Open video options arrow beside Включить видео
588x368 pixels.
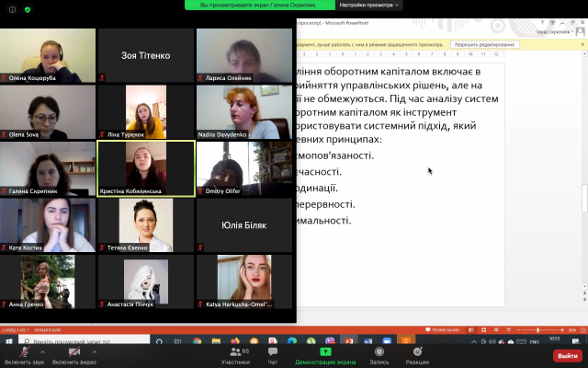click(x=94, y=351)
